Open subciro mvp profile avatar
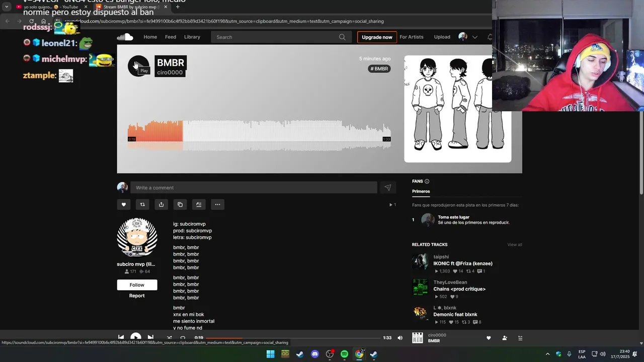Viewport: 644px width, 362px height. [x=137, y=238]
